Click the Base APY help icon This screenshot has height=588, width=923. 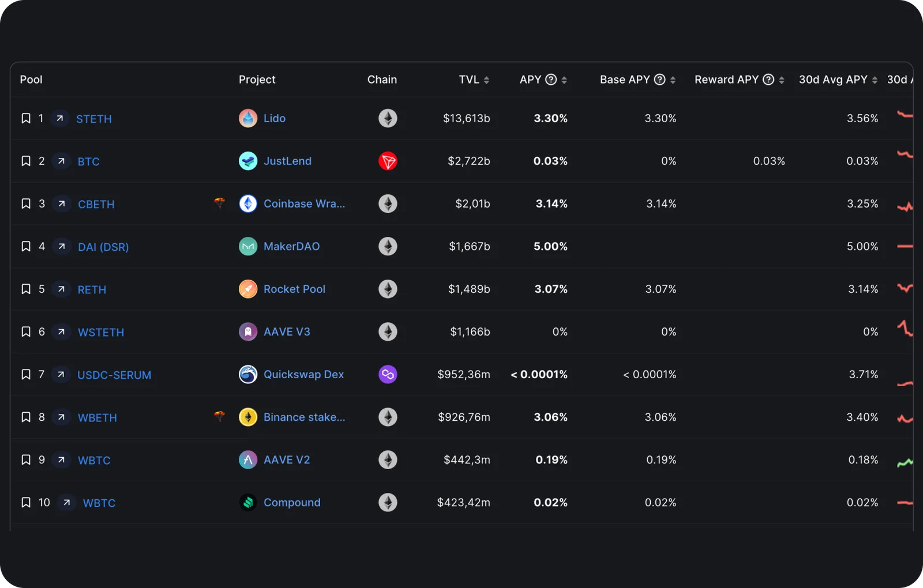coord(660,80)
